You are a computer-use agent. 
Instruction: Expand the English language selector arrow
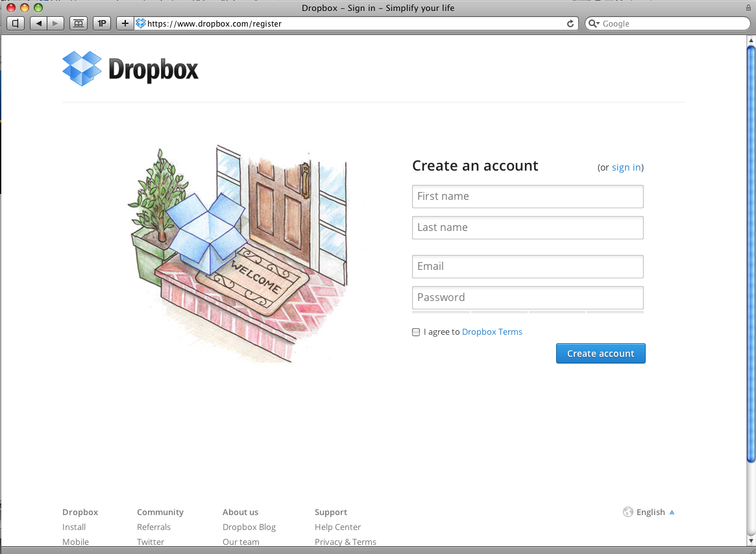click(672, 512)
